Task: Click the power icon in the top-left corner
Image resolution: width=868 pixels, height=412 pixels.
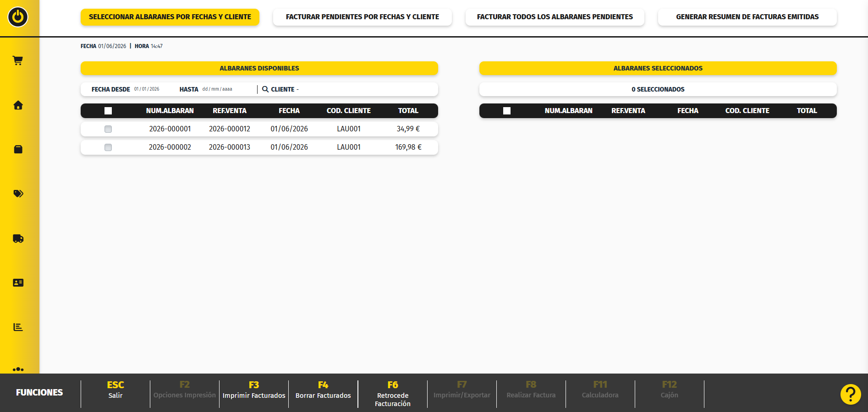Action: tap(18, 17)
